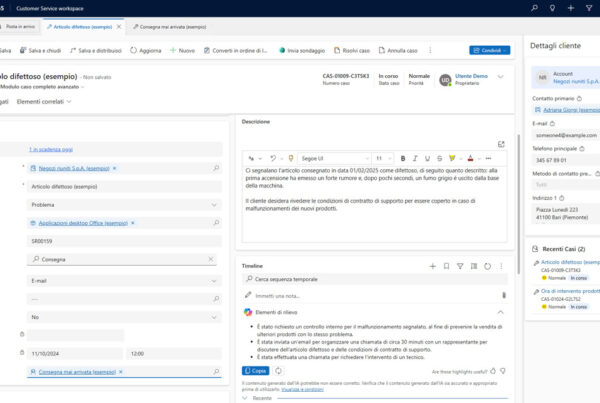Apply the red font color
The width and height of the screenshot is (600, 403).
coord(470,158)
